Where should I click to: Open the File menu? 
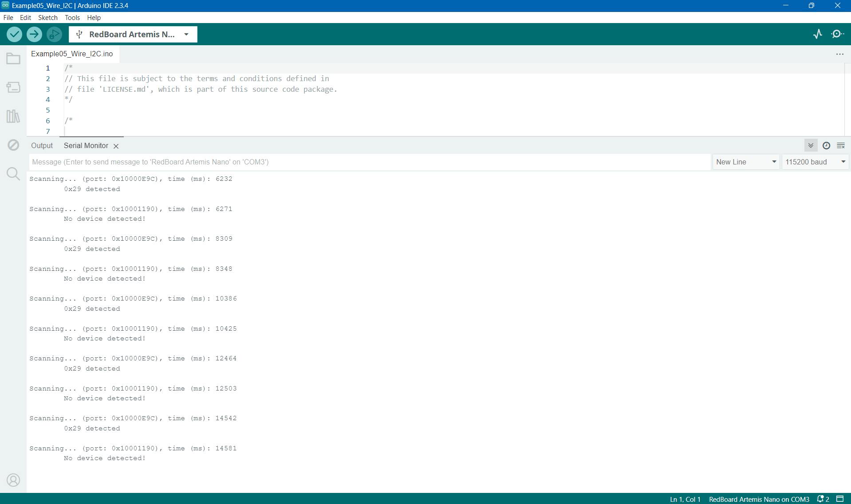click(8, 18)
